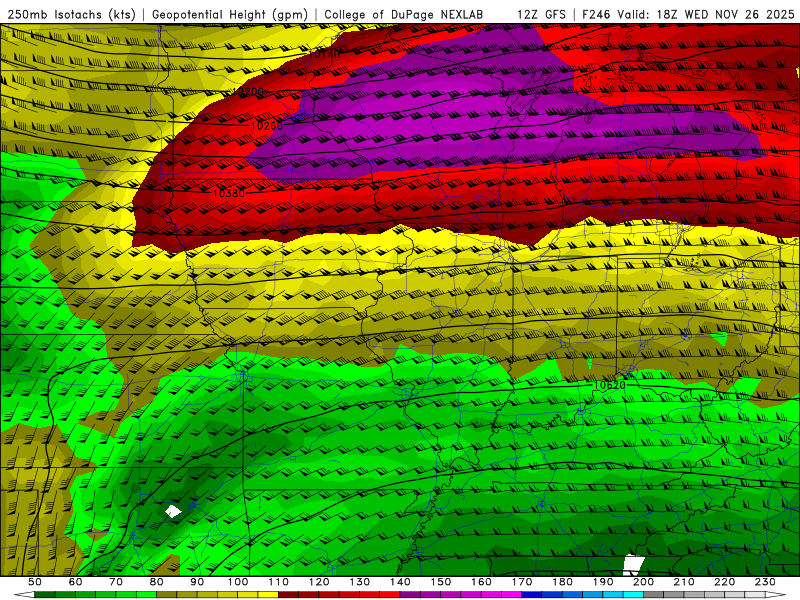Image resolution: width=800 pixels, height=600 pixels.
Task: Click the 190 tick on the color scale
Action: [603, 582]
